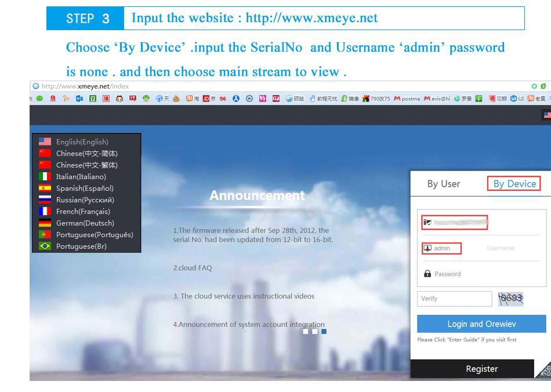This screenshot has width=551, height=392.
Task: Open the Register link
Action: click(x=482, y=369)
